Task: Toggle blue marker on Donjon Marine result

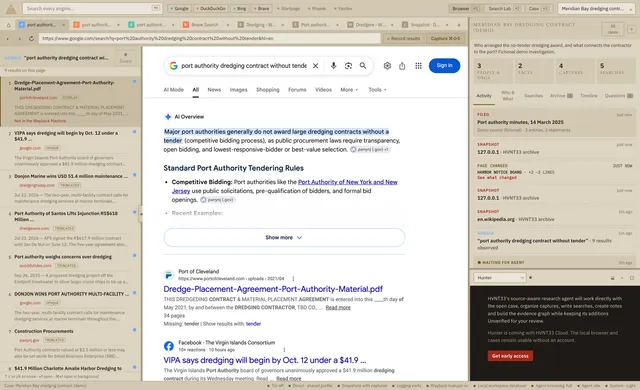Action: [134, 175]
